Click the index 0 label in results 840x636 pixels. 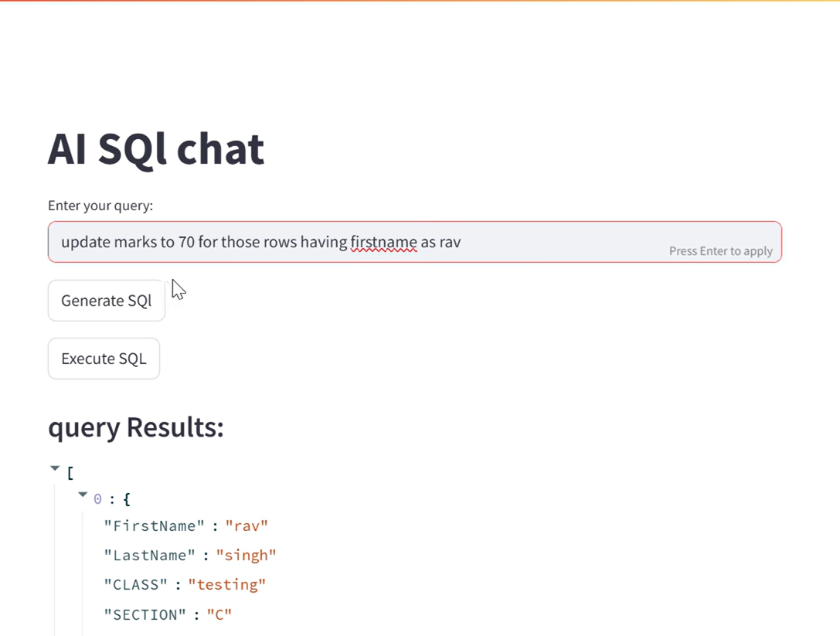[98, 499]
